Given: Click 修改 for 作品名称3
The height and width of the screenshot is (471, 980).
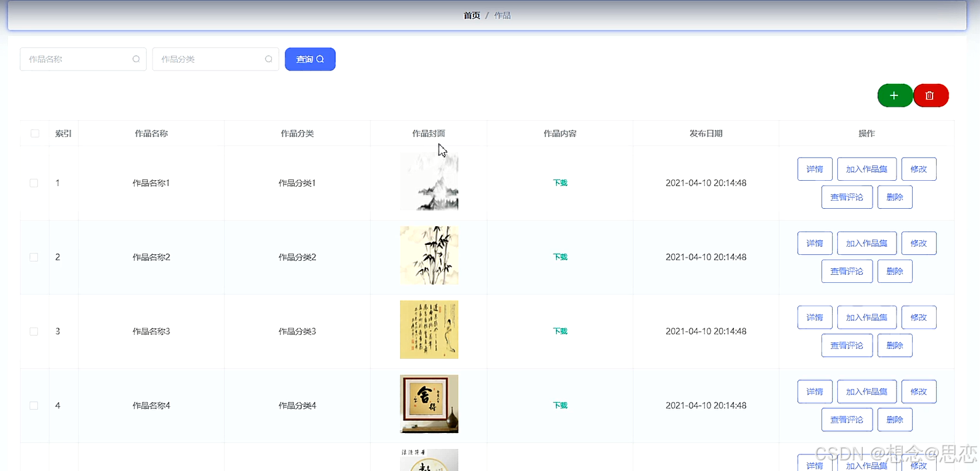Looking at the screenshot, I should (x=919, y=318).
